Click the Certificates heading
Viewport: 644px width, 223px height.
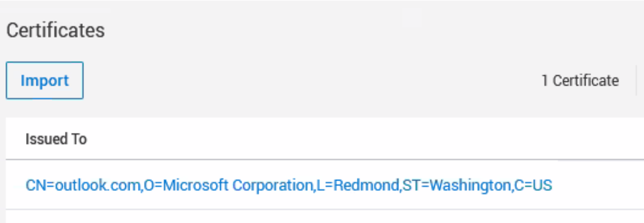55,31
